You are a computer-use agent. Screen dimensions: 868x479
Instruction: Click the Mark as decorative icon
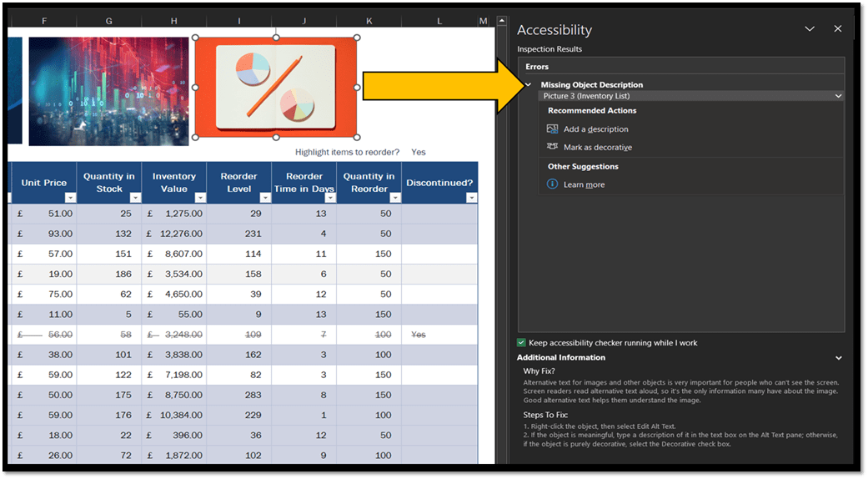[552, 147]
